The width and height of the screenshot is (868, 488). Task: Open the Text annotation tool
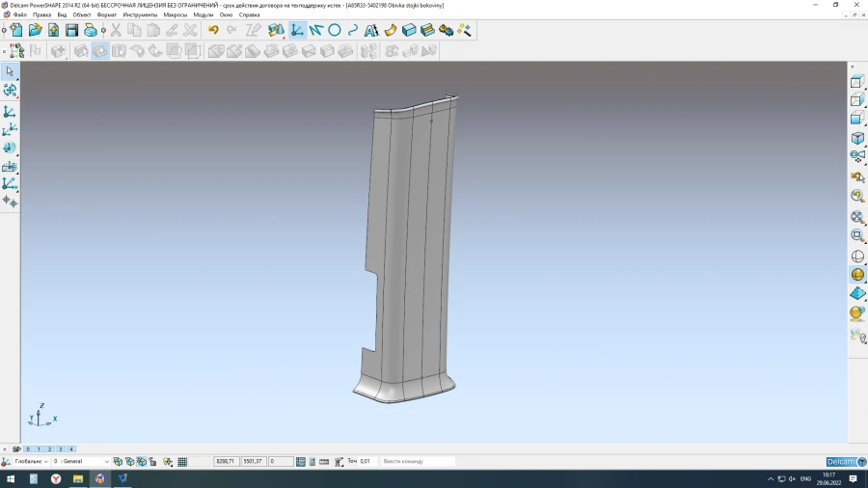coord(371,31)
